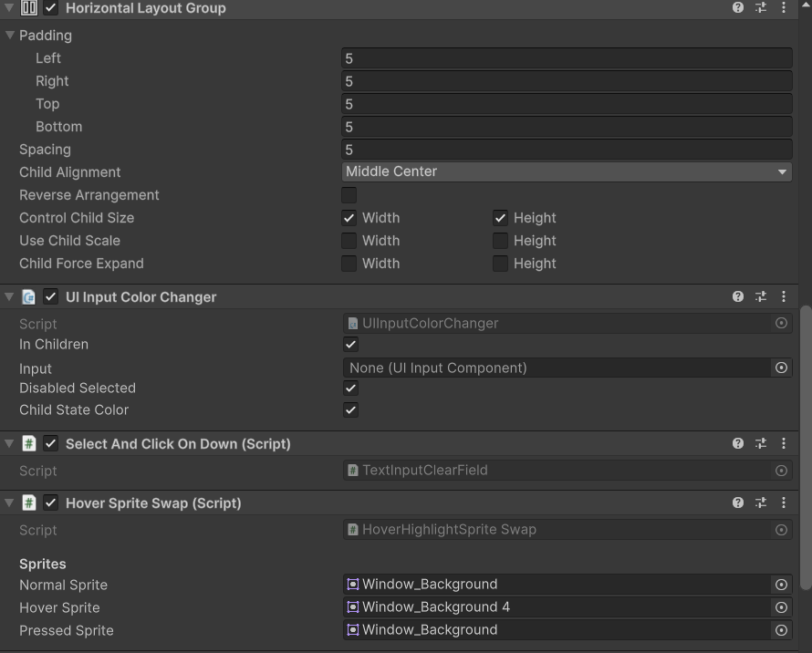The image size is (812, 653).
Task: Click the Select And Click On Down header
Action: tap(178, 444)
